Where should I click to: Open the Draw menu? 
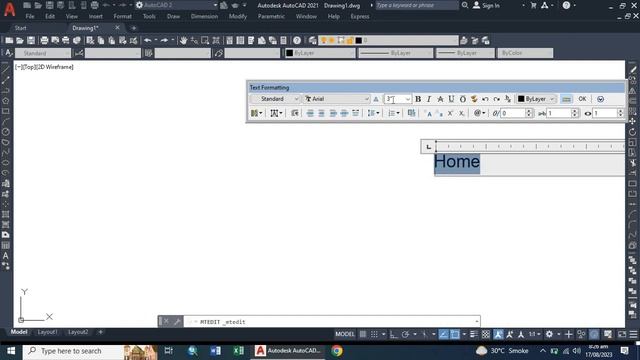pyautogui.click(x=173, y=17)
